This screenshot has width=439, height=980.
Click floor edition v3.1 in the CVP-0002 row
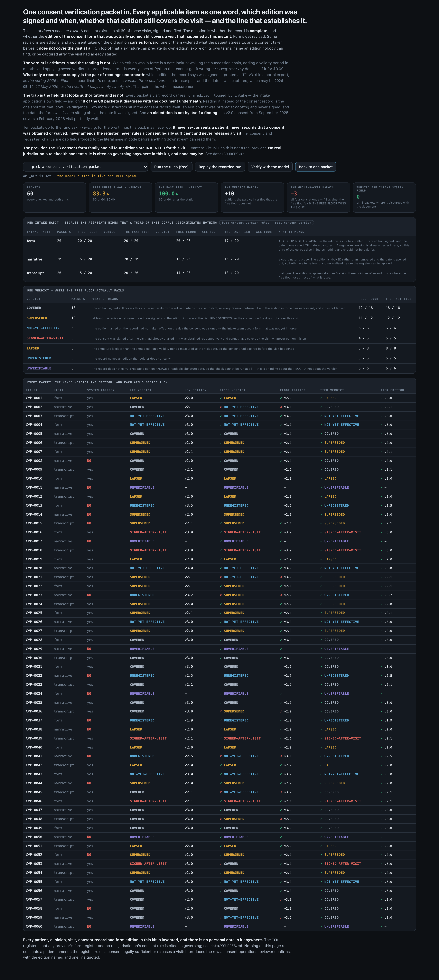coord(288,407)
